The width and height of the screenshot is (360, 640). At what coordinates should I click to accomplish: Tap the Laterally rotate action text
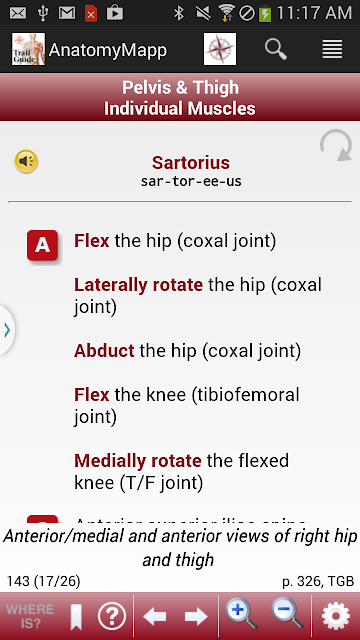click(138, 284)
